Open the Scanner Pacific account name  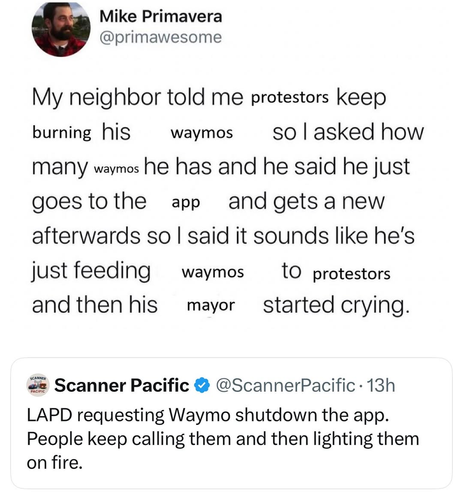point(122,385)
